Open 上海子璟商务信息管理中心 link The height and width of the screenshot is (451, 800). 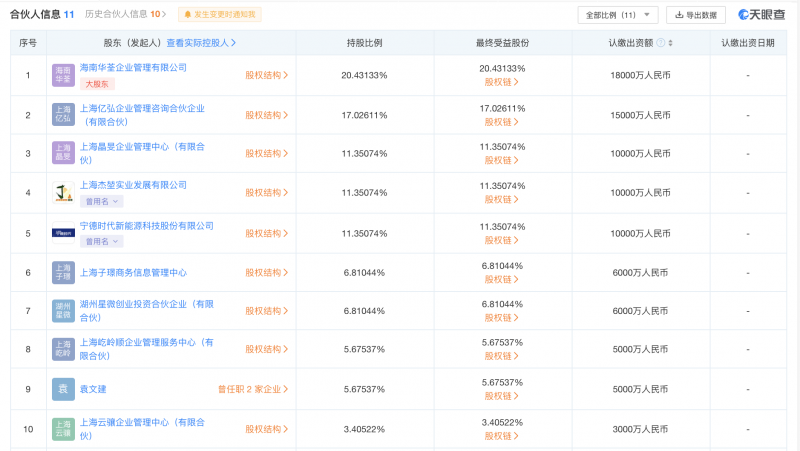[x=133, y=272]
